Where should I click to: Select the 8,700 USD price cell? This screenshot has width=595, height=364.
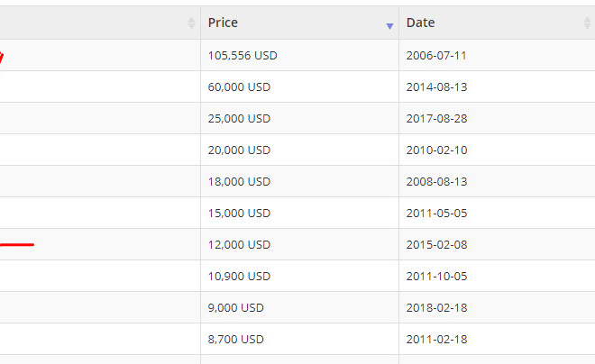(x=300, y=339)
